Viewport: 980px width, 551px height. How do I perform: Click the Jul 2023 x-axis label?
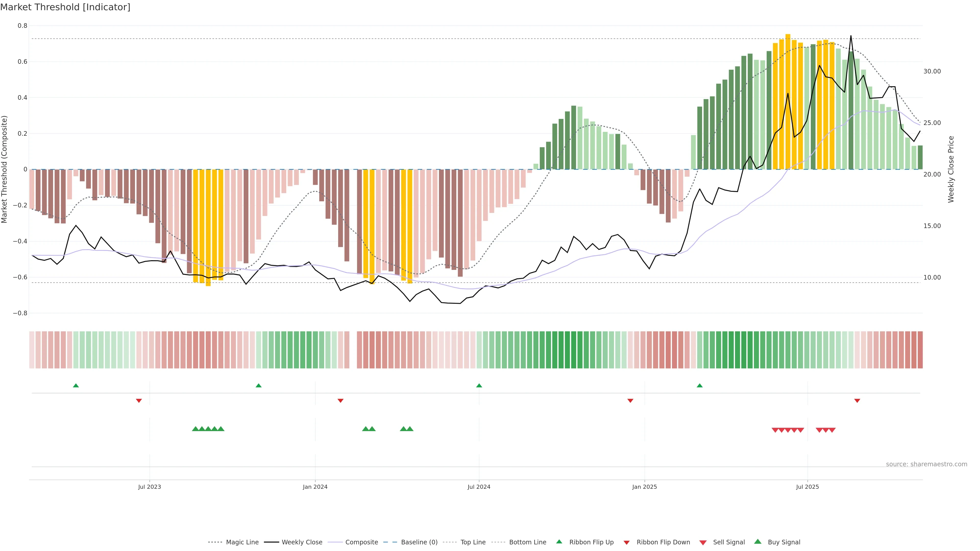(150, 487)
